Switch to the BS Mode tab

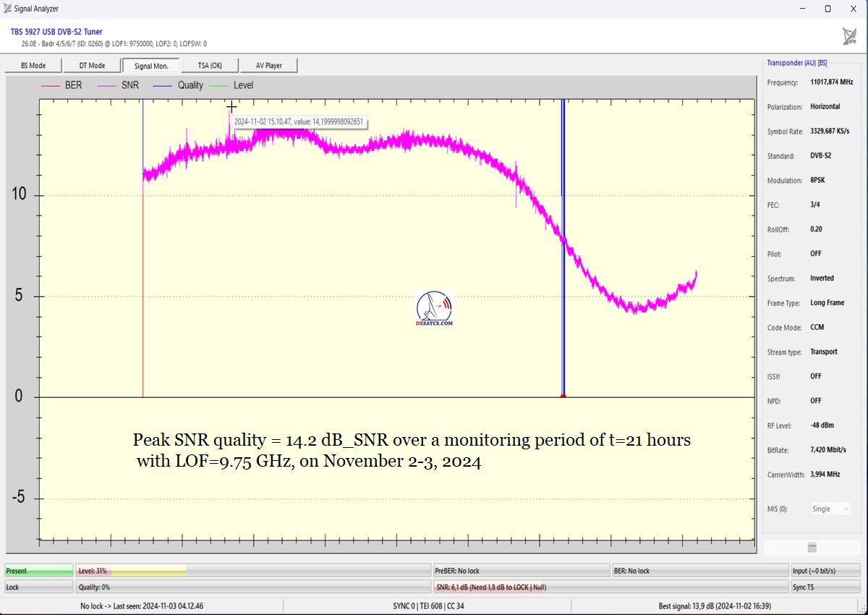pos(33,66)
